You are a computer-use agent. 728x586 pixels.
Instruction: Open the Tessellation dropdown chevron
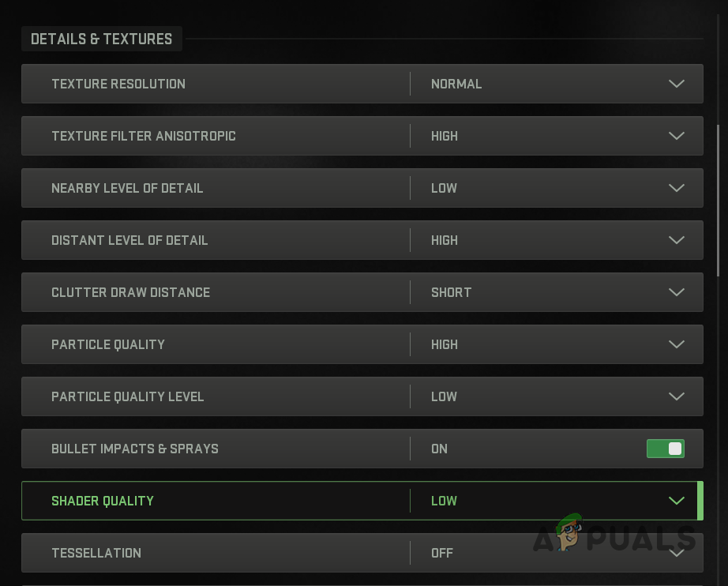[x=676, y=553]
